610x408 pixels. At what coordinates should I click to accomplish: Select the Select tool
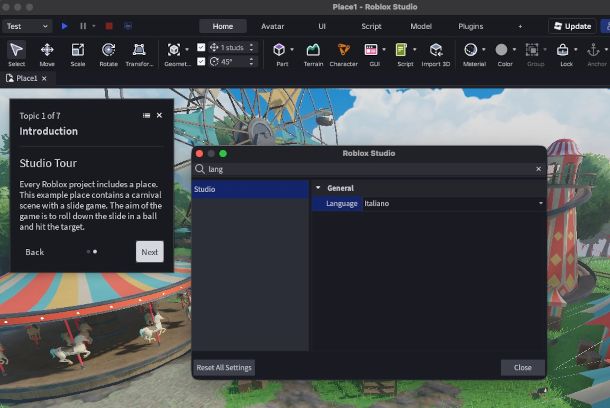tap(16, 54)
